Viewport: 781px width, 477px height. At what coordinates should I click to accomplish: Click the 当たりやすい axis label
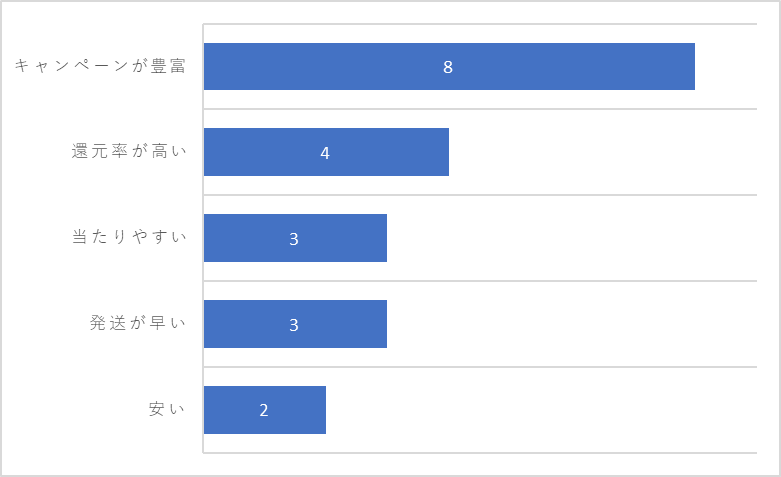point(129,237)
